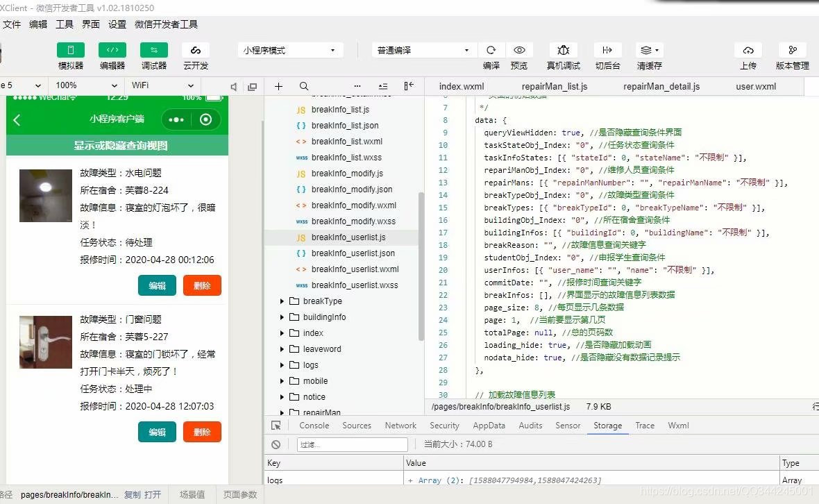Click the 编译 compile refresh icon
The image size is (819, 504).
[x=491, y=50]
